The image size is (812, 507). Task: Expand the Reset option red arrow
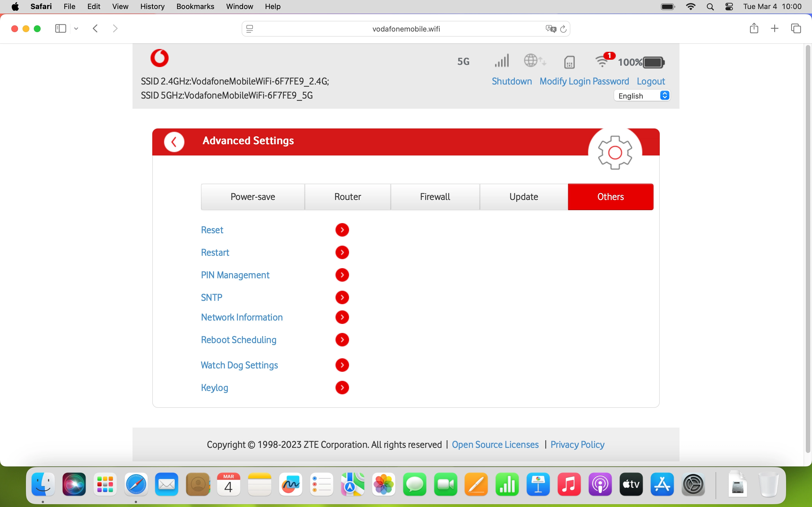point(342,230)
